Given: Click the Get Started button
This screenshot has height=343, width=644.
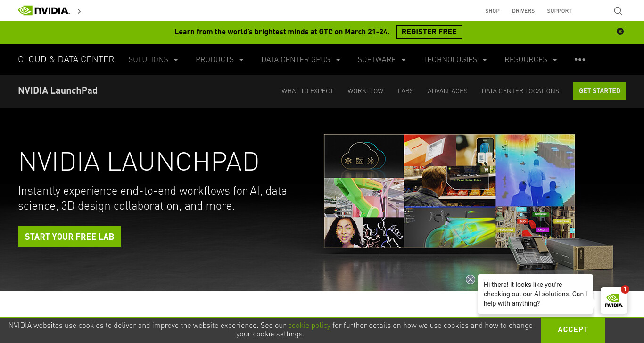Looking at the screenshot, I should [x=600, y=91].
